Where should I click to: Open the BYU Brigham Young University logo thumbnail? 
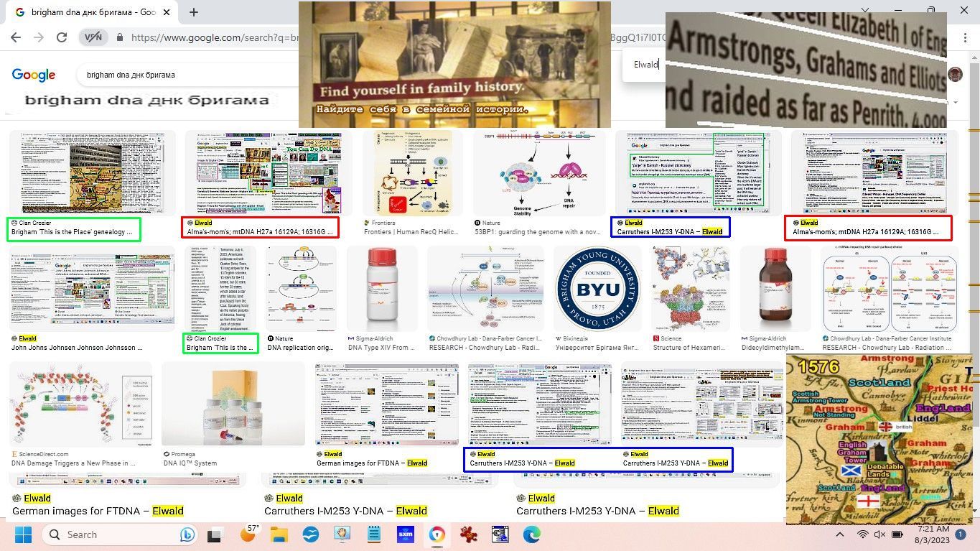(598, 289)
